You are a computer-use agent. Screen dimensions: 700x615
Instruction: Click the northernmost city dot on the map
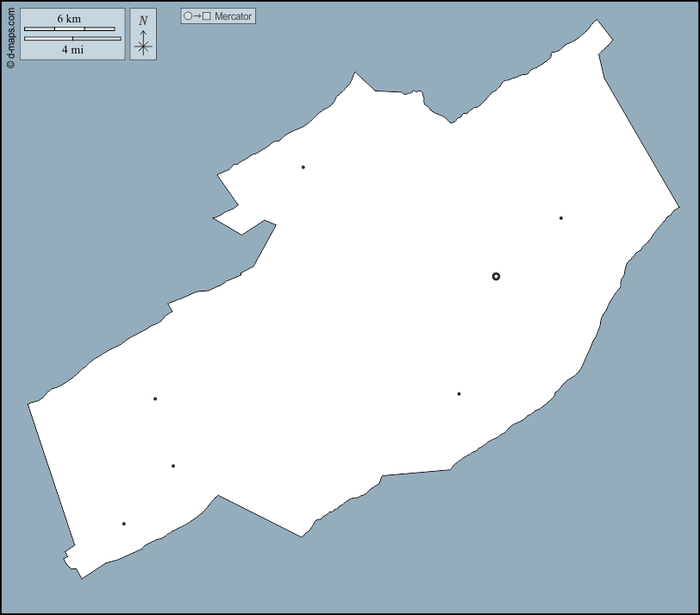(x=303, y=167)
